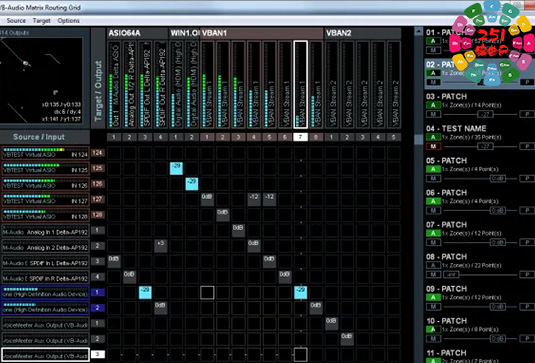The height and width of the screenshot is (363, 535).
Task: Click patch list scrollbar up arrow
Action: pos(418,32)
